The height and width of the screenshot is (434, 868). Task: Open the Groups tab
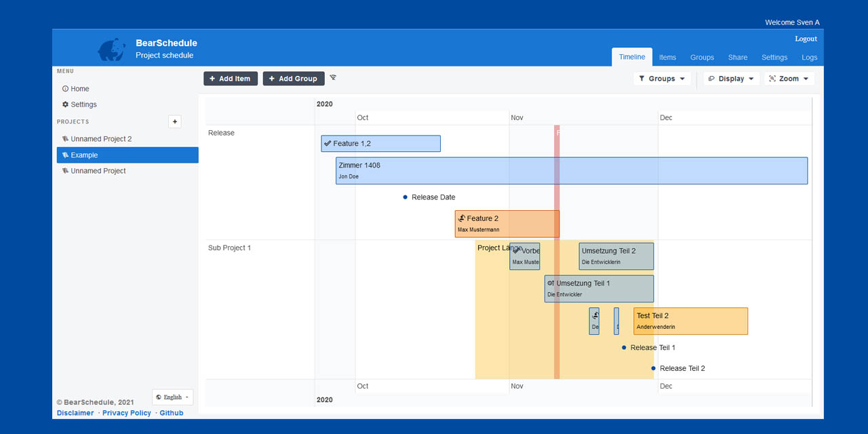[703, 57]
